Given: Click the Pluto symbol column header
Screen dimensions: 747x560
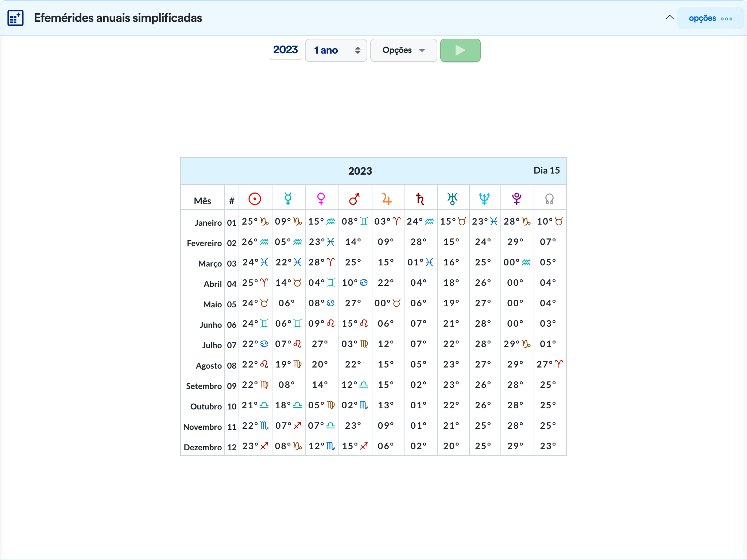Looking at the screenshot, I should pos(516,199).
